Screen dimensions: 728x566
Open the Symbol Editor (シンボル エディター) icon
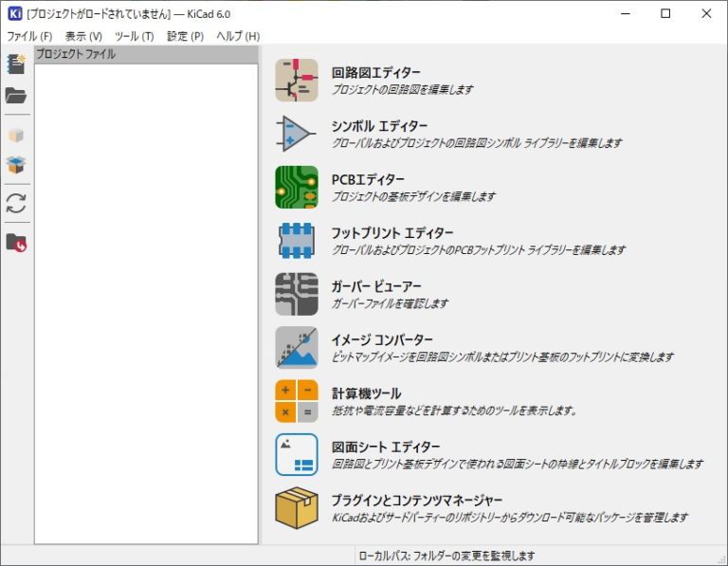click(x=296, y=134)
